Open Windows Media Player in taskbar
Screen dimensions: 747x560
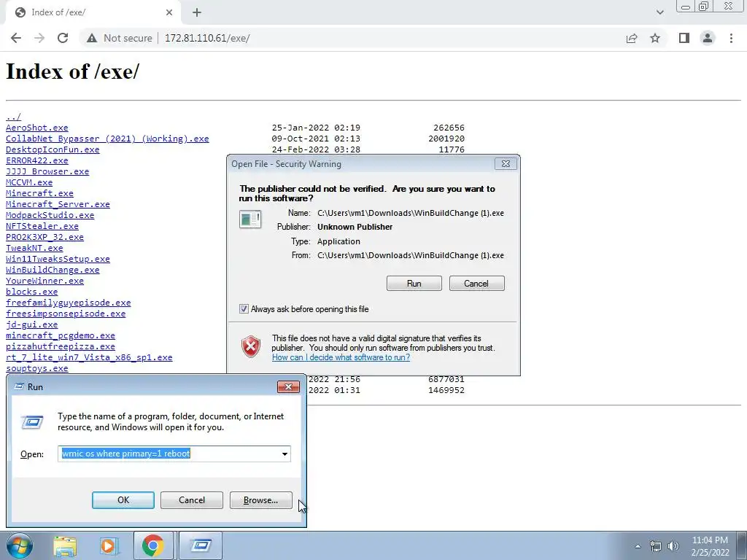point(109,545)
